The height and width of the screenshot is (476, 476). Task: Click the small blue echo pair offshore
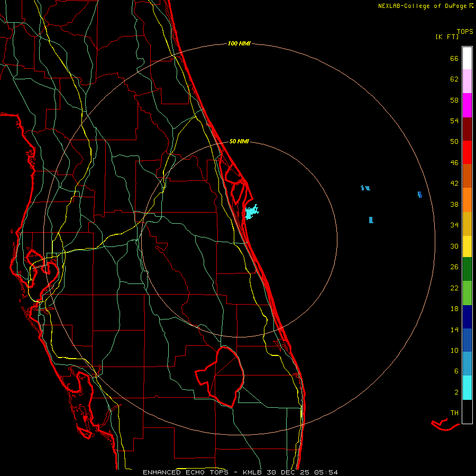pyautogui.click(x=365, y=188)
